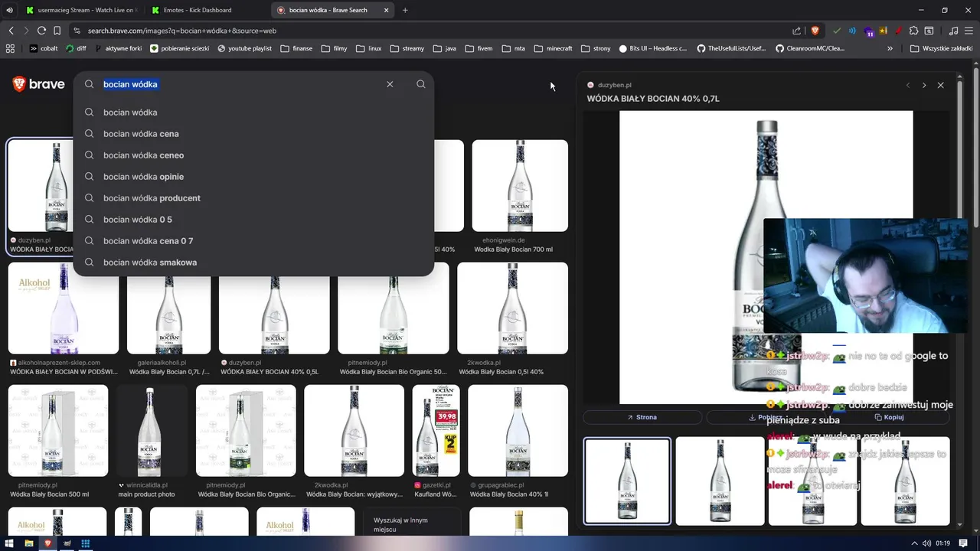Viewport: 980px width, 551px height.
Task: Open the youtube playlist bookmark
Action: (245, 48)
